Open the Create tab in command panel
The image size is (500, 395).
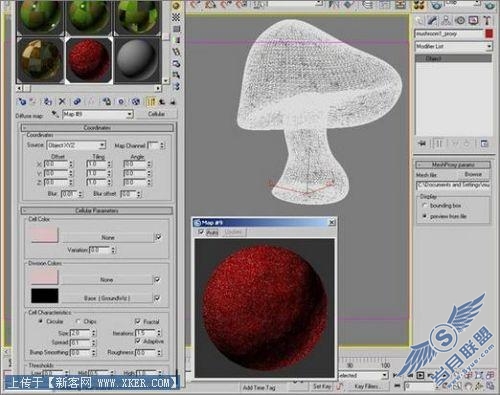420,21
